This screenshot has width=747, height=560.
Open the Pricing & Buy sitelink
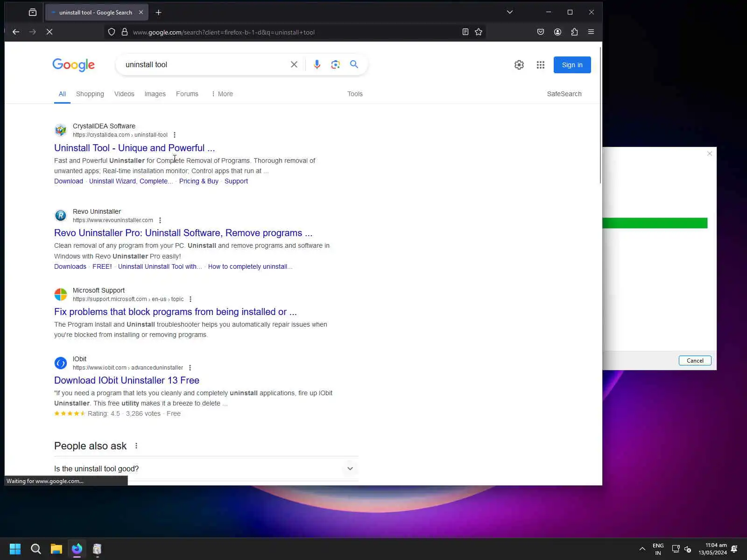(199, 181)
